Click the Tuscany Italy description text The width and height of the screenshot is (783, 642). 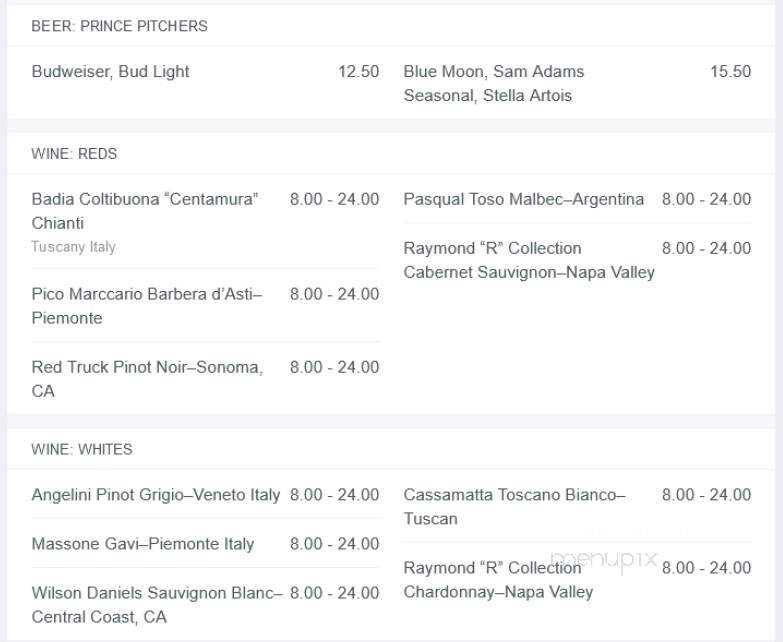(73, 247)
